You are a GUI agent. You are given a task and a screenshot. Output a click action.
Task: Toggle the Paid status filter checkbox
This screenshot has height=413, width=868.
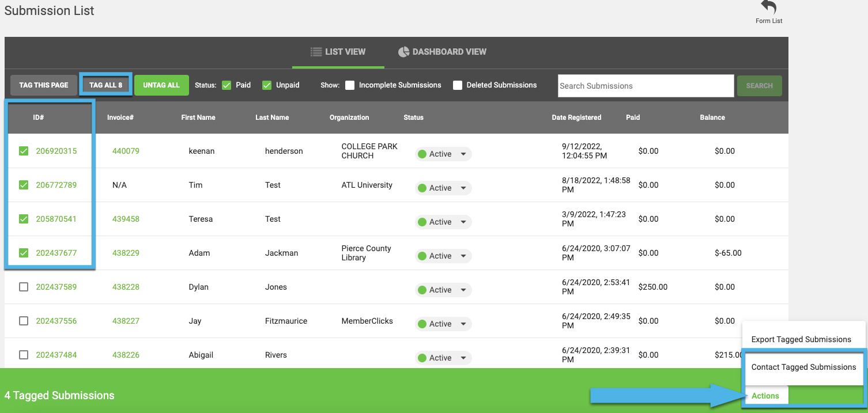pyautogui.click(x=227, y=85)
